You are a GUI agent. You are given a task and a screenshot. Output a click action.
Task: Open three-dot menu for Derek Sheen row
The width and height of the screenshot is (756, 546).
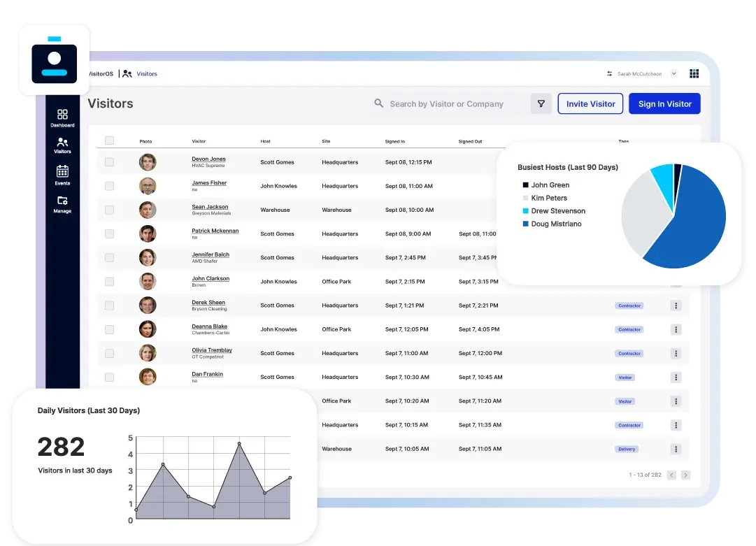(x=676, y=306)
